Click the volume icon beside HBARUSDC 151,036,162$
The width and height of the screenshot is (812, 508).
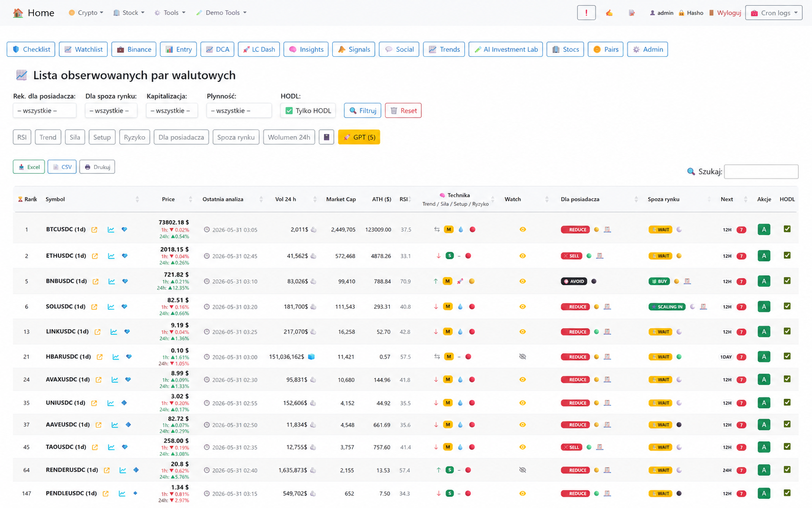[x=311, y=357]
